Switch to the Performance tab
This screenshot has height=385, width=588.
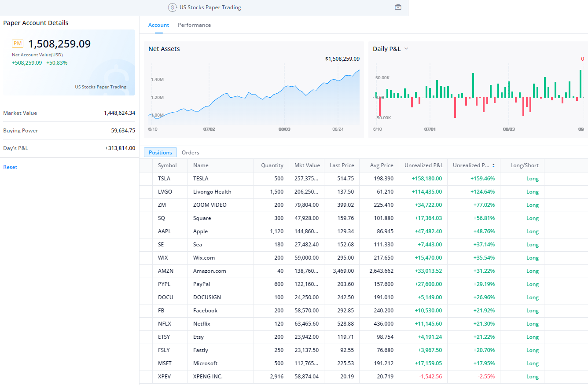pos(194,25)
